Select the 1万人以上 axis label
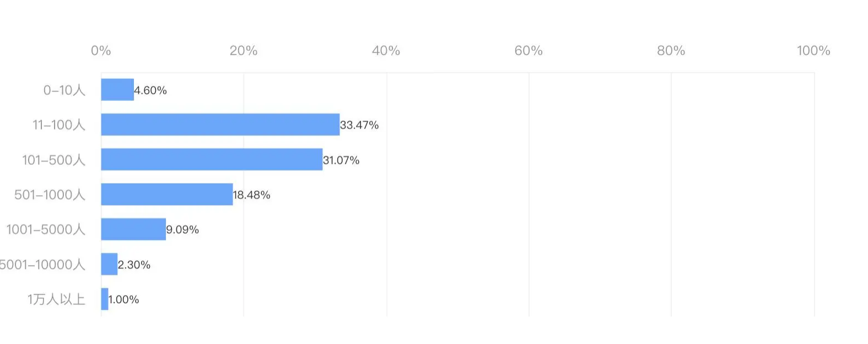The image size is (868, 344). coord(56,299)
